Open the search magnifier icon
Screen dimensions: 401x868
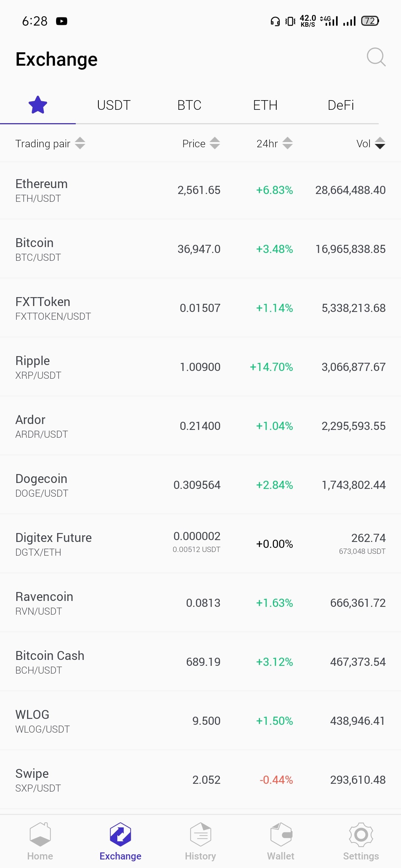[x=376, y=57]
